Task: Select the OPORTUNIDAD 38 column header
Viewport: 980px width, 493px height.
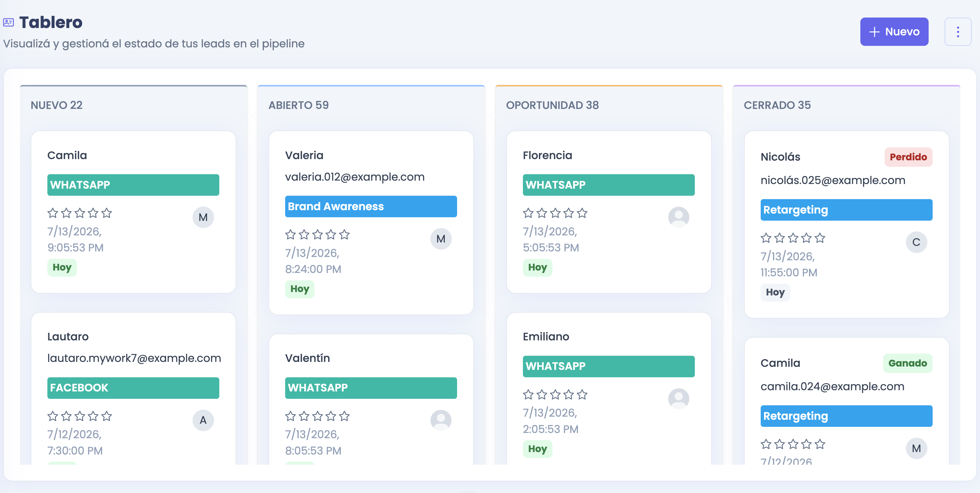Action: (552, 105)
